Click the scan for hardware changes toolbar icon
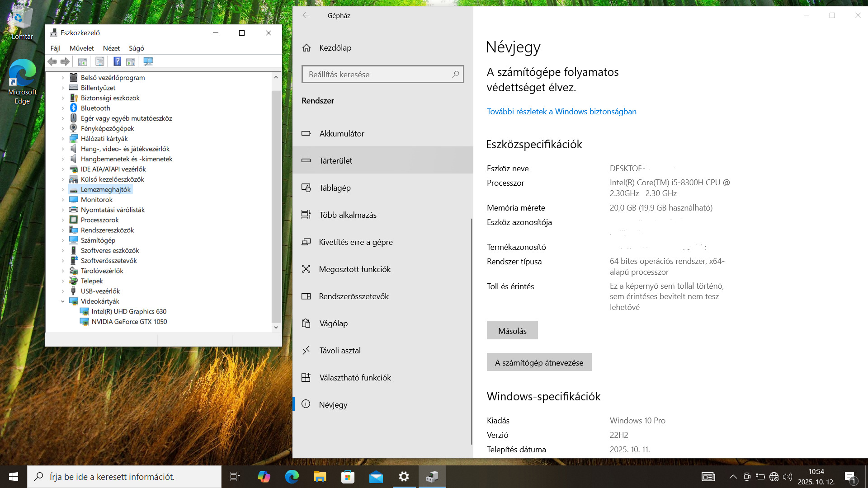The height and width of the screenshot is (488, 868). [148, 61]
